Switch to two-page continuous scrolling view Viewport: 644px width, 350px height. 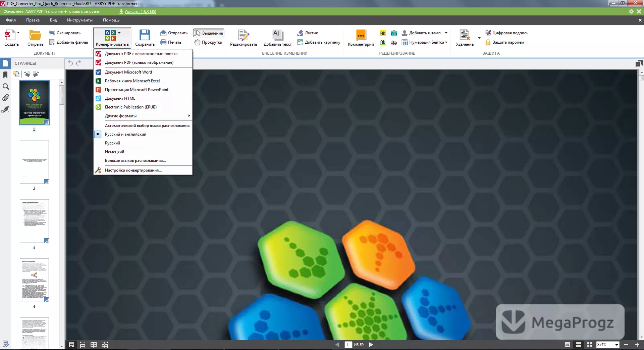pos(105,345)
